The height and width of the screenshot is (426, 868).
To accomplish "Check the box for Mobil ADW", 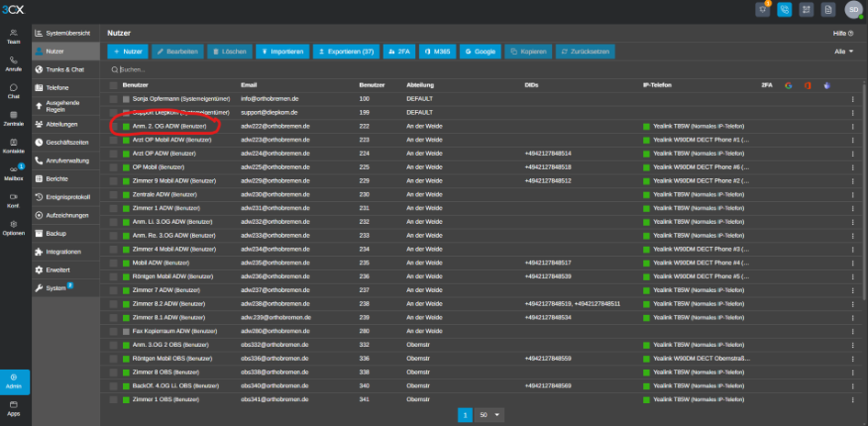I will click(114, 263).
